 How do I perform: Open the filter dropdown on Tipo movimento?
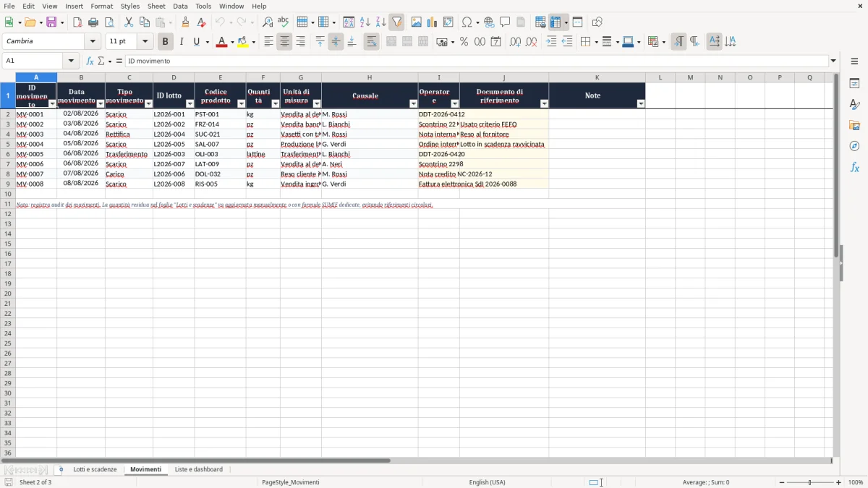click(148, 104)
